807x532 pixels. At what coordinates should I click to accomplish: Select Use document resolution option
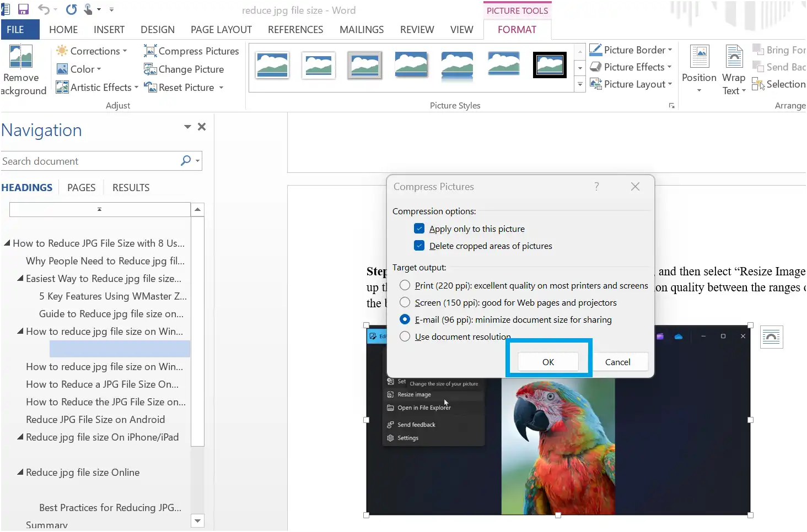[405, 336]
